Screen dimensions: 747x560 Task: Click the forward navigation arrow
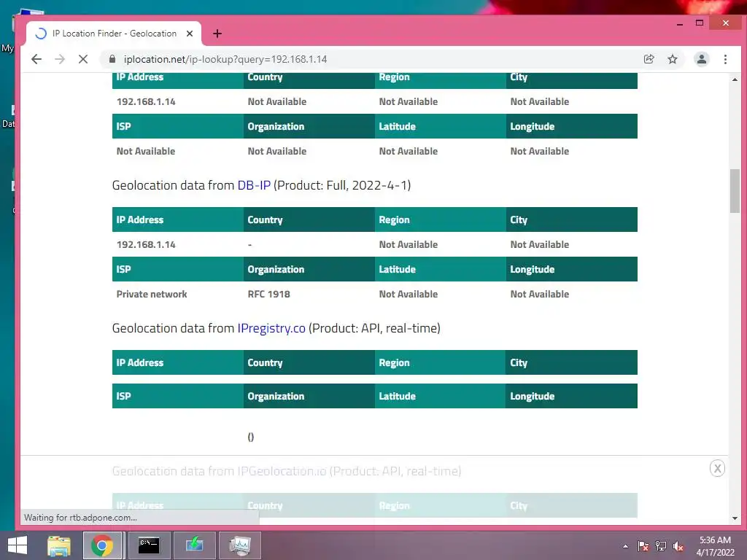pos(60,59)
